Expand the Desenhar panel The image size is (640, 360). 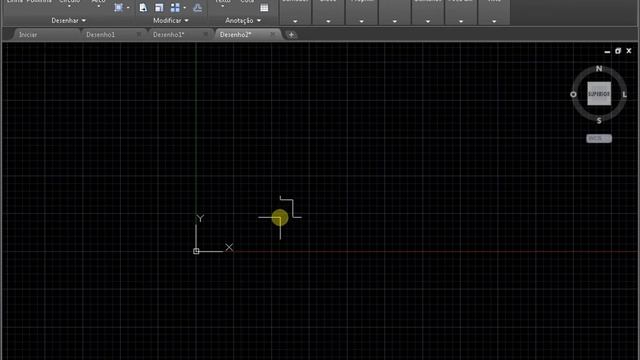[x=69, y=20]
